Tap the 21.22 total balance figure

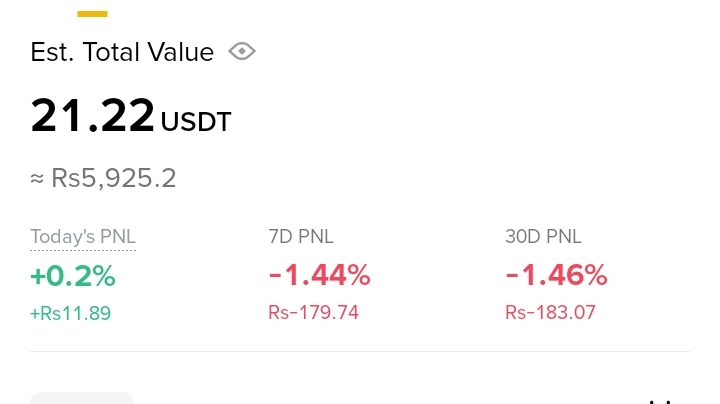[x=93, y=116]
